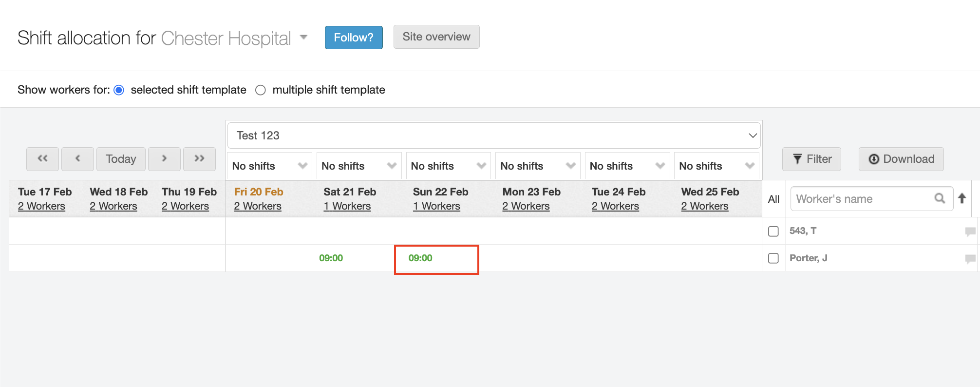The height and width of the screenshot is (387, 980).
Task: Open the Filter funnel icon
Action: 797,159
